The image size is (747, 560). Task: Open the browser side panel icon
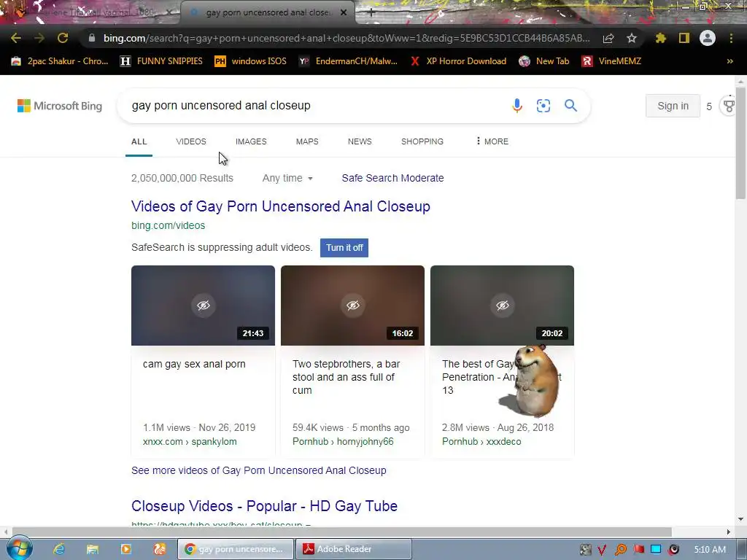click(684, 38)
